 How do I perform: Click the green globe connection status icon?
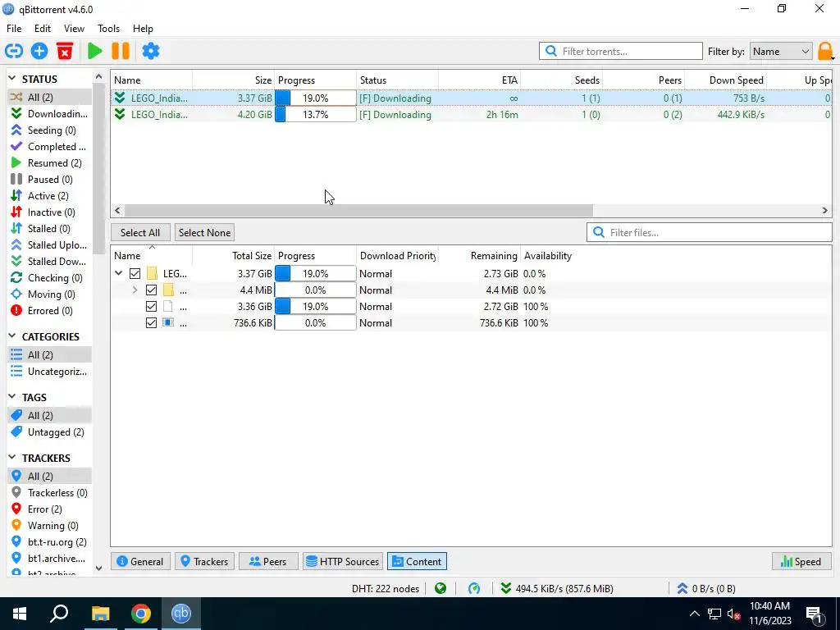coord(441,589)
